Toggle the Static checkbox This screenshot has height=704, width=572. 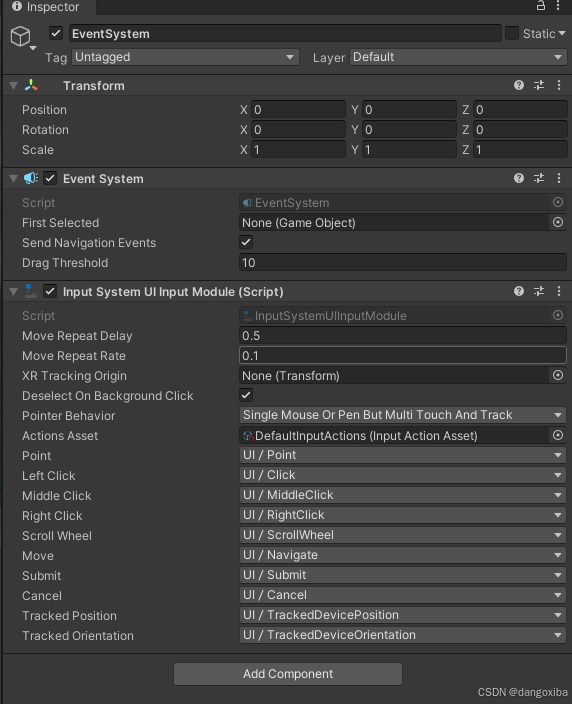(x=512, y=33)
